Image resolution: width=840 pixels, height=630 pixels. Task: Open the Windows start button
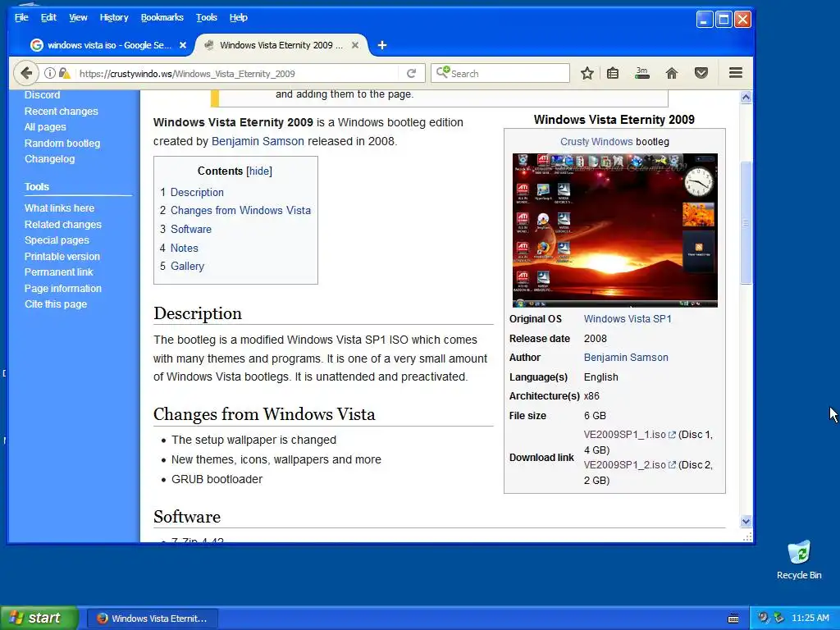tap(39, 618)
